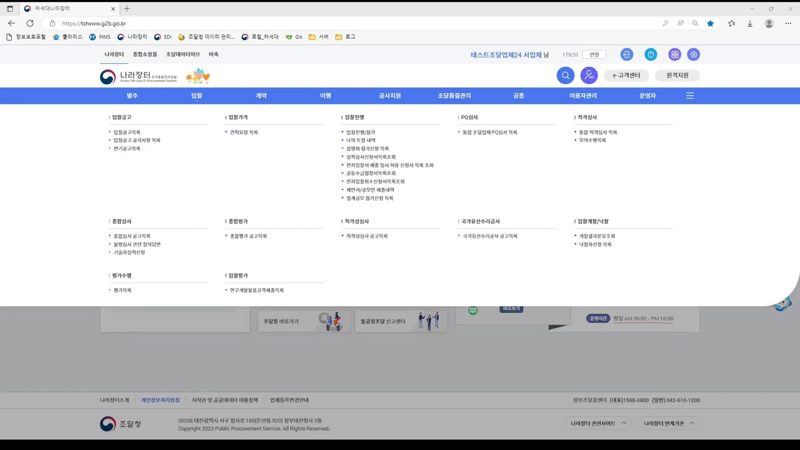The width and height of the screenshot is (800, 450).
Task: Open the 입찰진행/참가 link
Action: (361, 132)
